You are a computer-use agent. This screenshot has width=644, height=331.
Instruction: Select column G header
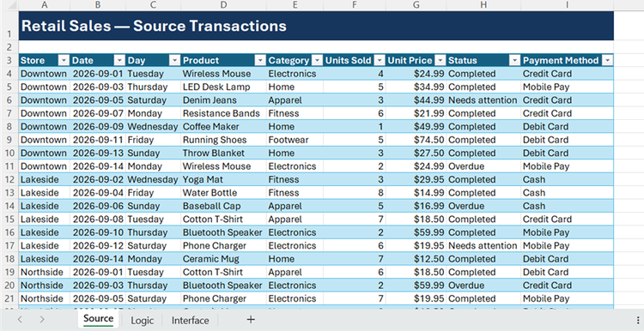click(416, 5)
